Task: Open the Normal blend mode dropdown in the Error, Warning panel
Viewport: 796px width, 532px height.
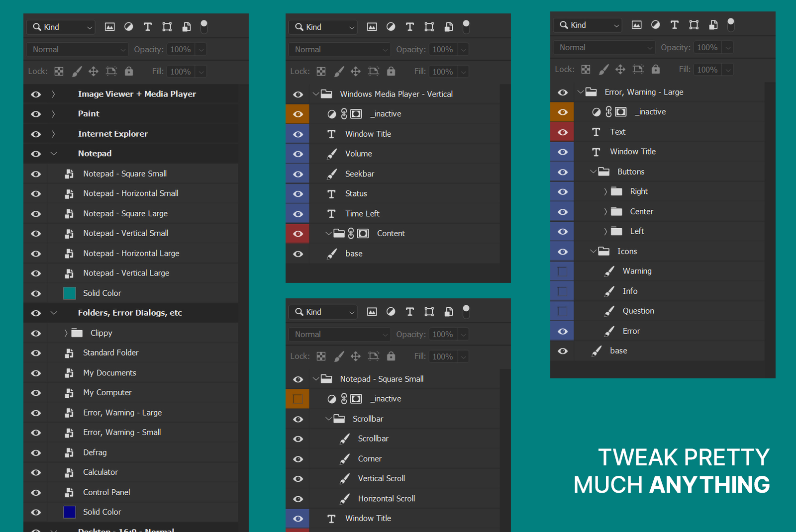Action: coord(603,47)
